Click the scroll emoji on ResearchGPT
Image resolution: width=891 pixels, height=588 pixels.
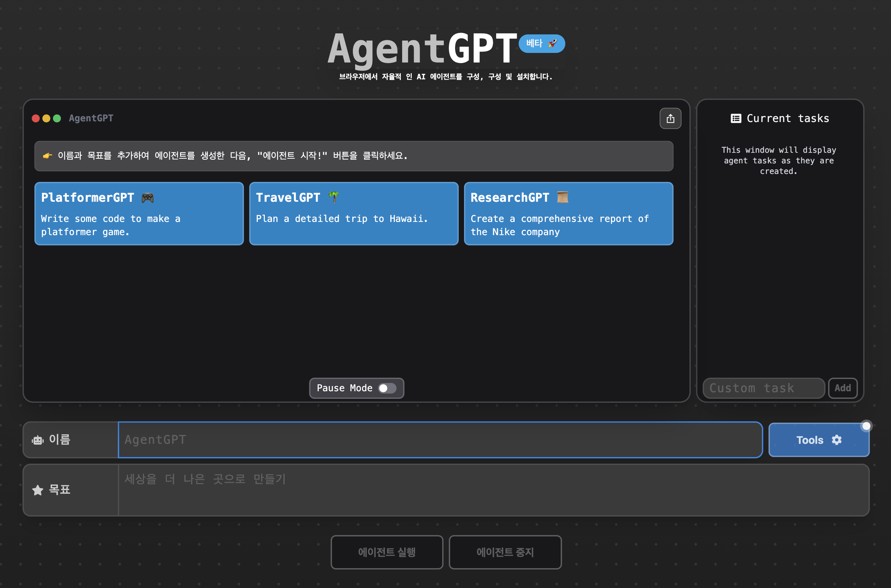coord(562,197)
